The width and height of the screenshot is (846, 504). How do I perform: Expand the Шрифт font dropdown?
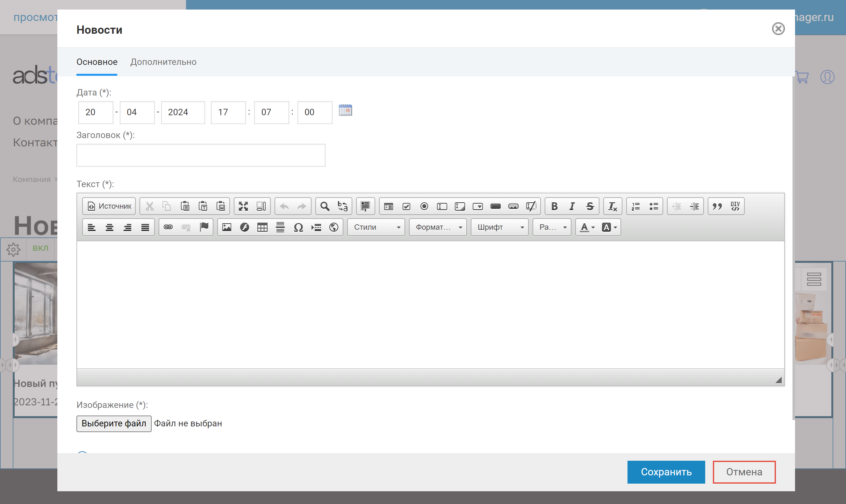tap(500, 227)
